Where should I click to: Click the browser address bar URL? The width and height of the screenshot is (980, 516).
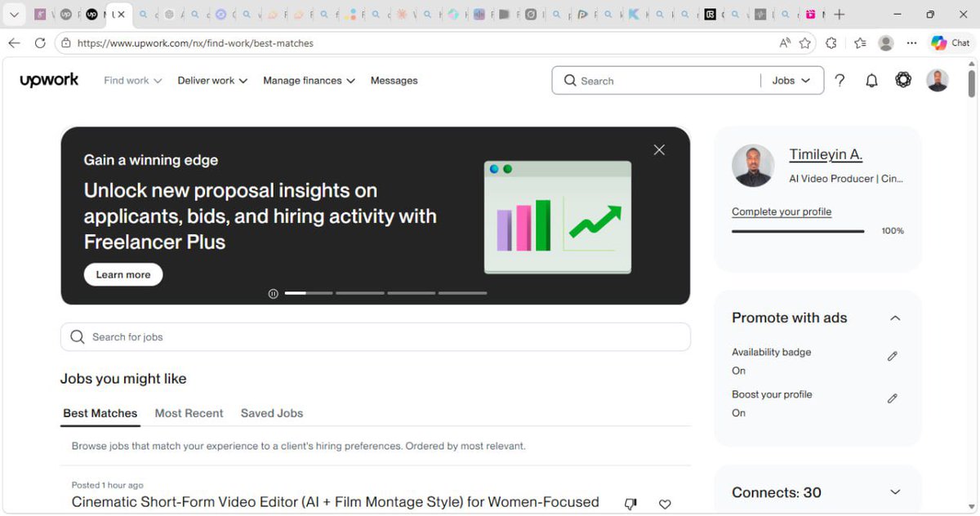[x=195, y=43]
